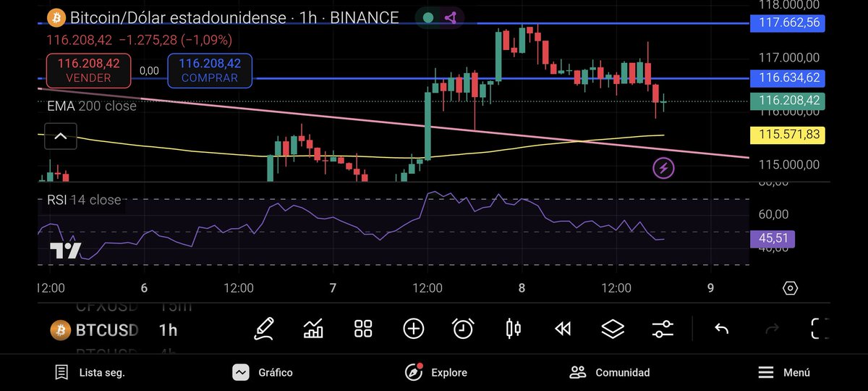Go to the Comunidad tab

point(610,372)
